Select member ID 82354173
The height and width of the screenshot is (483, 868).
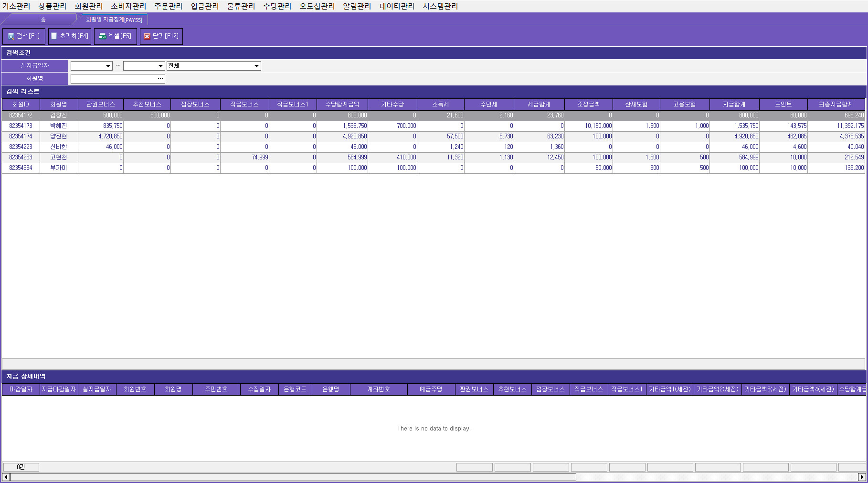tap(21, 126)
